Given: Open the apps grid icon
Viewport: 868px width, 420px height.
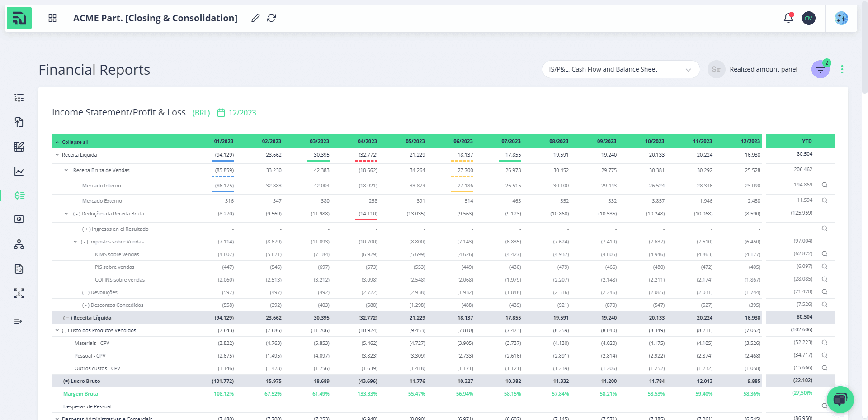Looking at the screenshot, I should click(52, 18).
